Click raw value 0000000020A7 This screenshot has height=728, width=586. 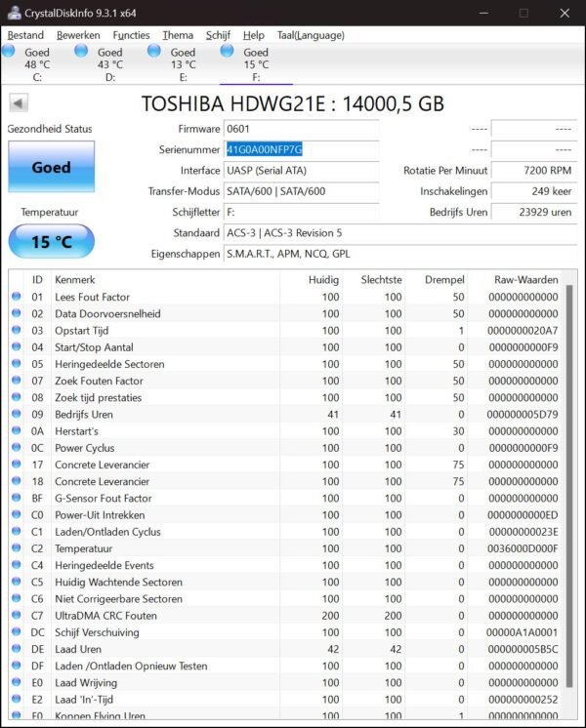[523, 331]
